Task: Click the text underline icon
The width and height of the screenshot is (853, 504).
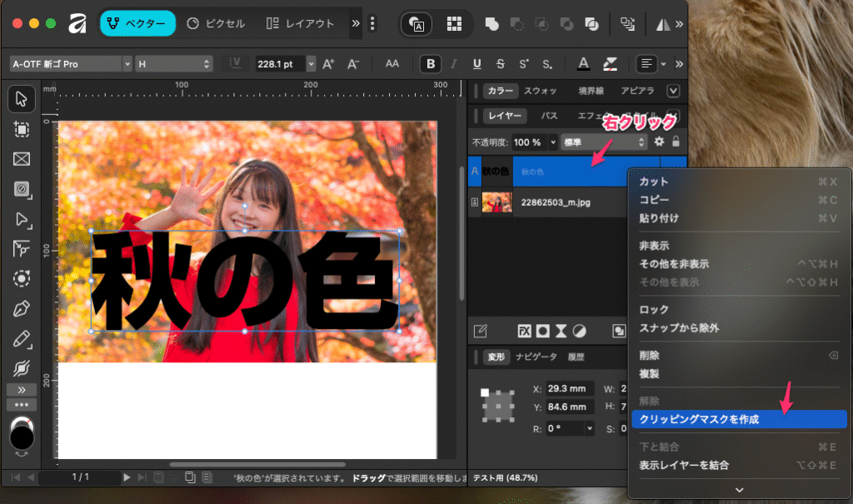Action: [x=477, y=63]
